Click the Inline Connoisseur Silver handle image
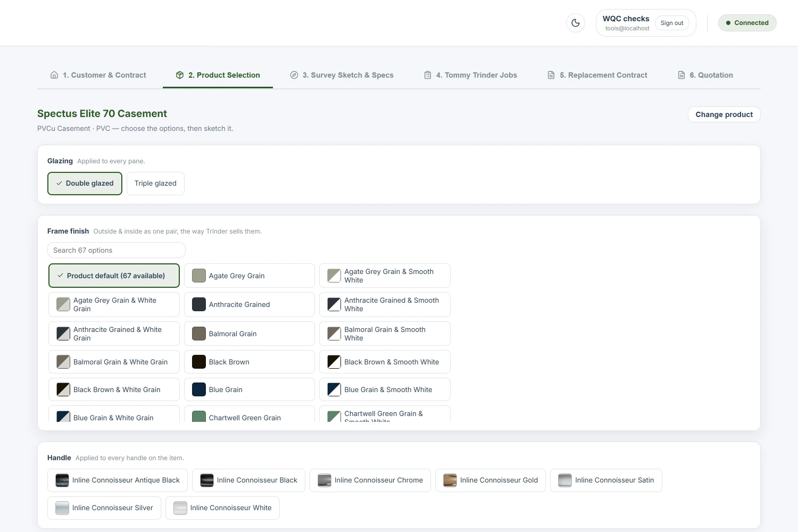 coord(62,508)
